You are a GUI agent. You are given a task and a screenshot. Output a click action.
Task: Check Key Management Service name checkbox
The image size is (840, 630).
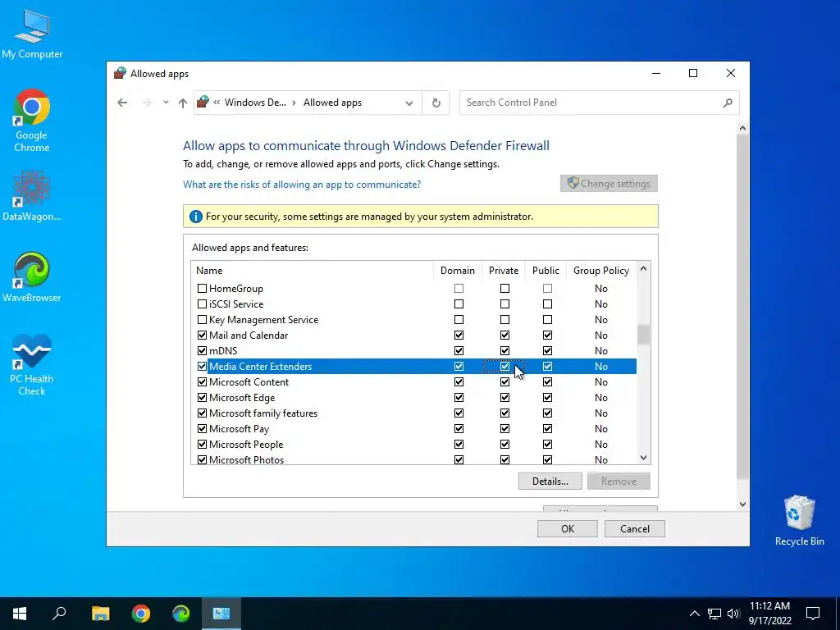tap(202, 319)
